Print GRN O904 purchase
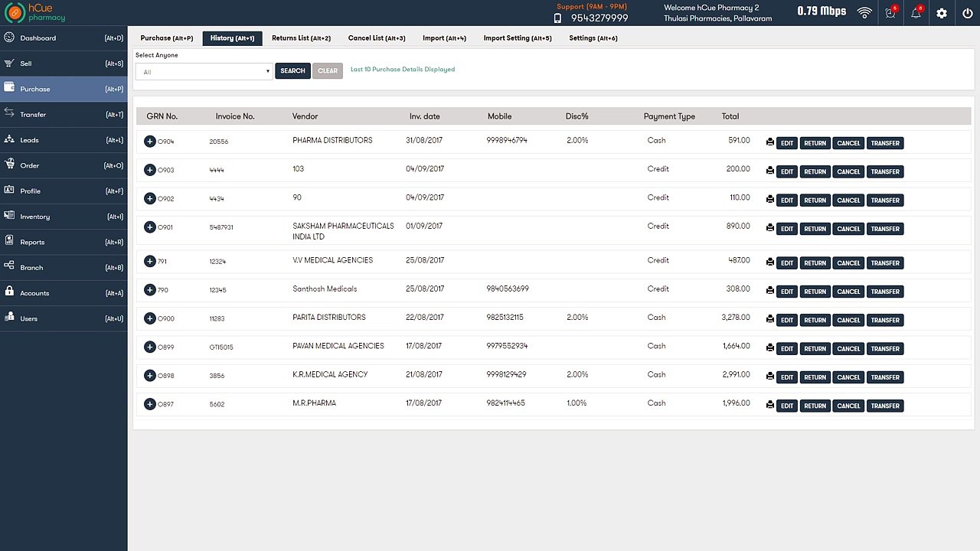This screenshot has height=551, width=980. (770, 143)
